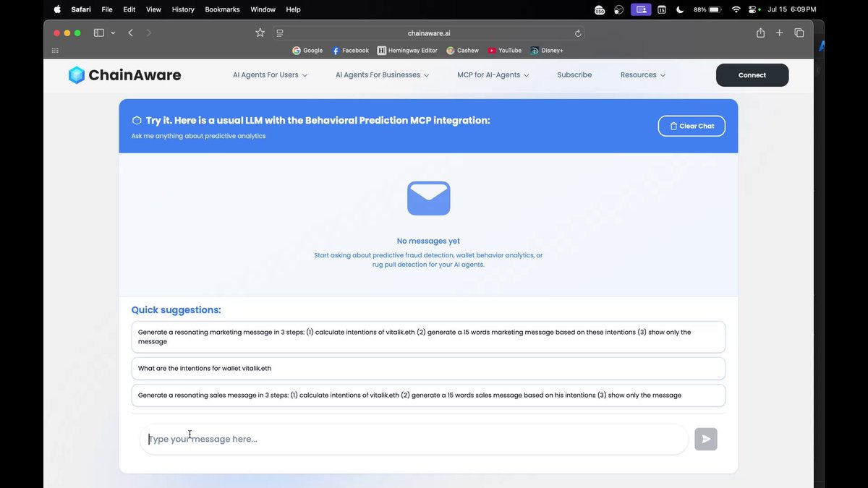Click the Safari share icon

tap(760, 33)
